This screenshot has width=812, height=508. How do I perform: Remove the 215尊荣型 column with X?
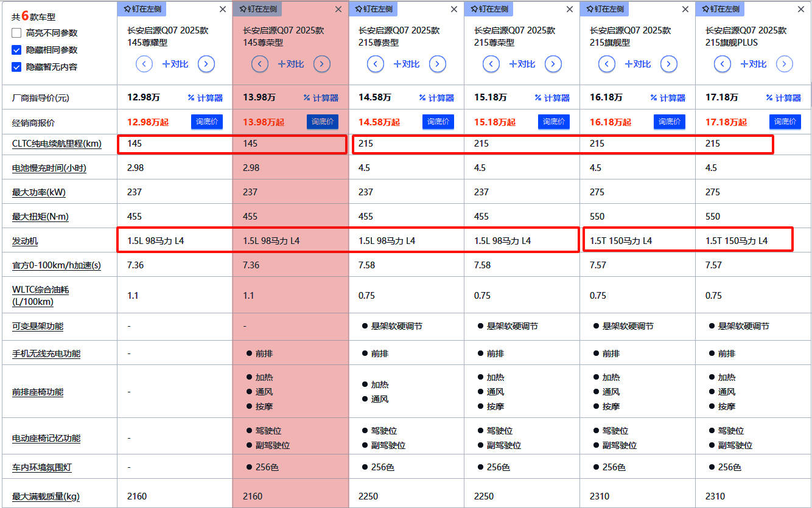point(570,9)
